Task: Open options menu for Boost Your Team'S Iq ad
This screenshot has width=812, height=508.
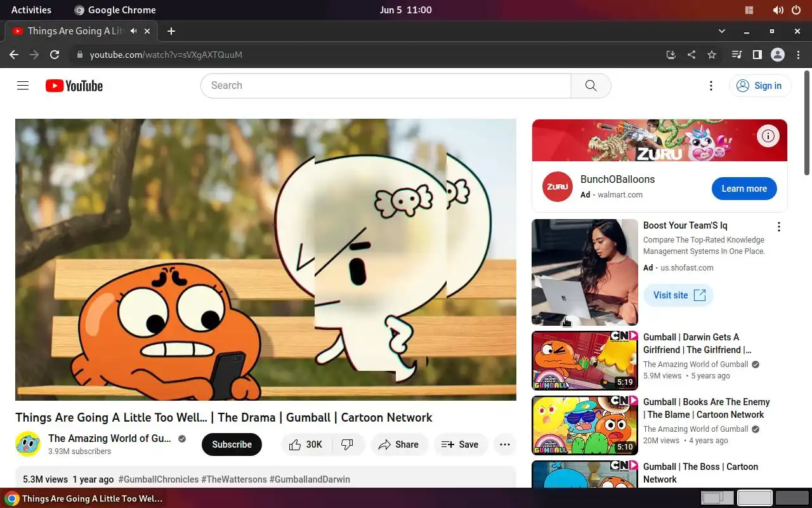Action: 779,227
